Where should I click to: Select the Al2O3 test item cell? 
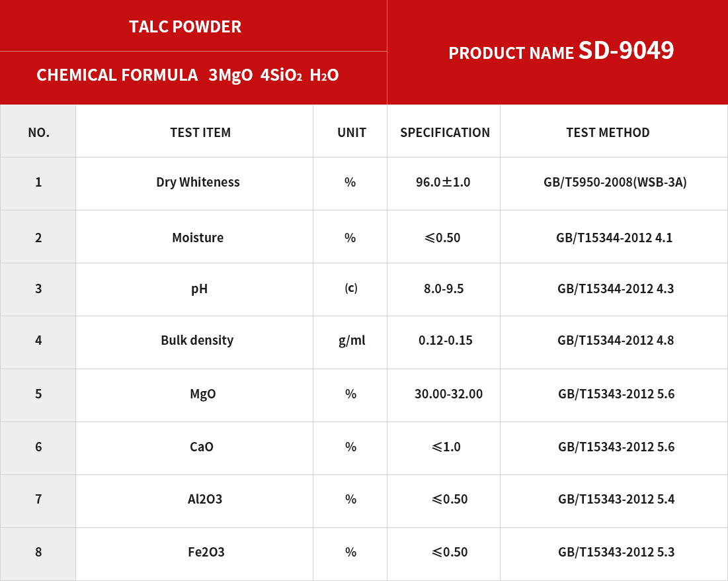click(x=205, y=499)
